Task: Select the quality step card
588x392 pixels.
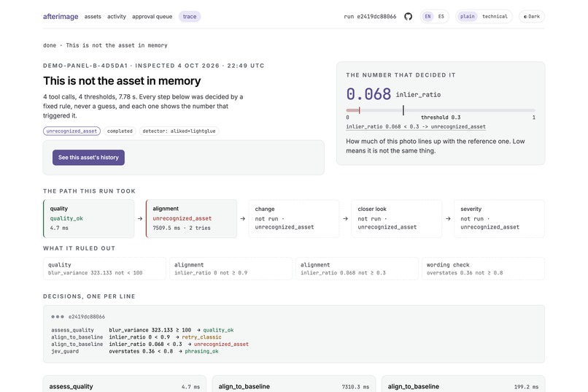Action: click(x=89, y=219)
